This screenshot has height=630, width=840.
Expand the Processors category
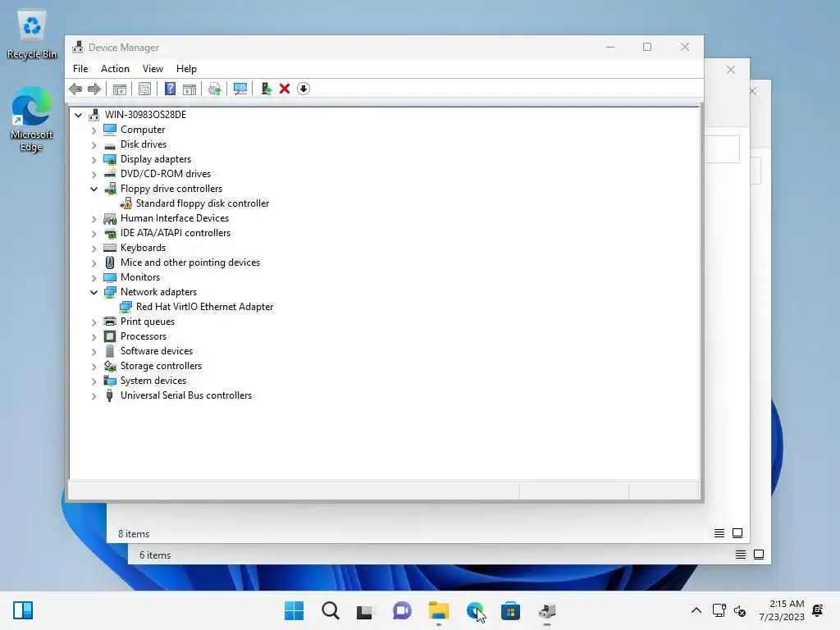coord(94,337)
